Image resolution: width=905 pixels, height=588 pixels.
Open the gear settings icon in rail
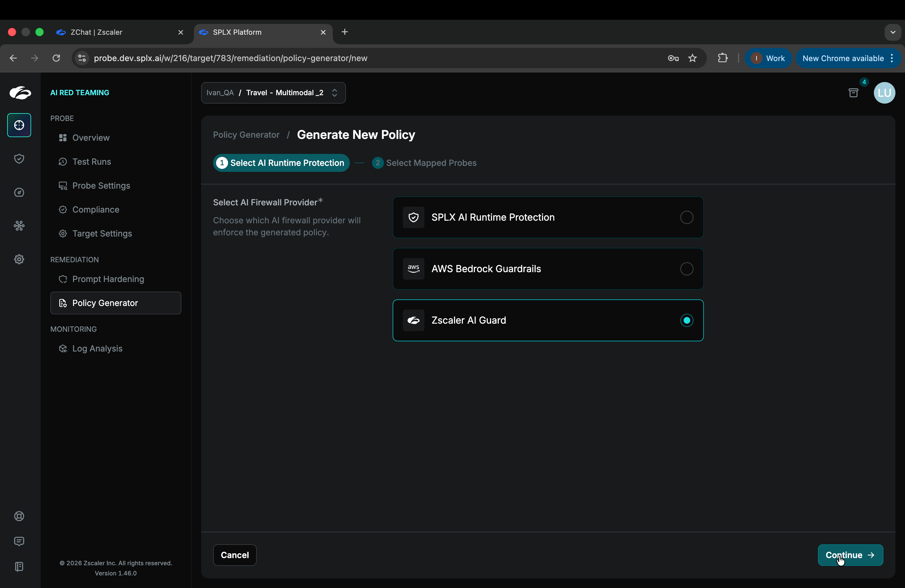[19, 259]
